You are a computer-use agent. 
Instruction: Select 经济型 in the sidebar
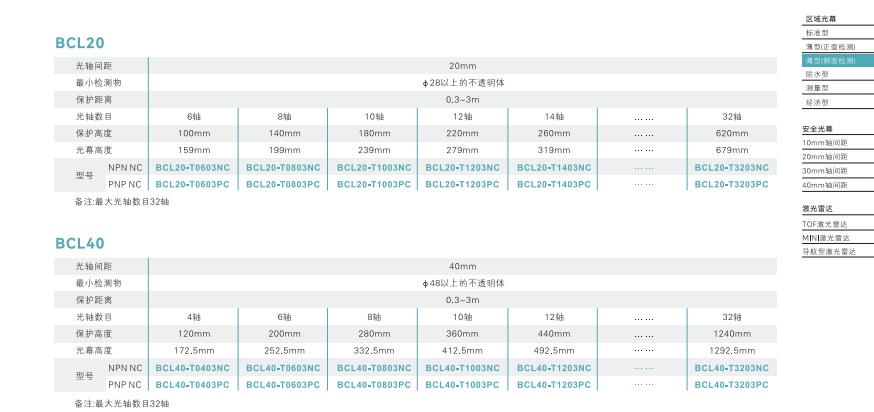coord(817,102)
